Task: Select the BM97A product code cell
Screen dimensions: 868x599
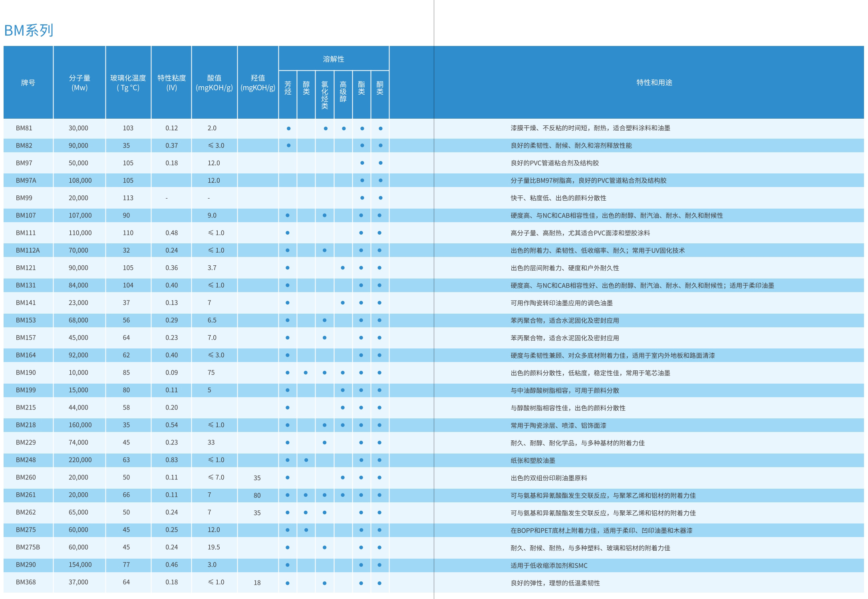Action: [26, 181]
